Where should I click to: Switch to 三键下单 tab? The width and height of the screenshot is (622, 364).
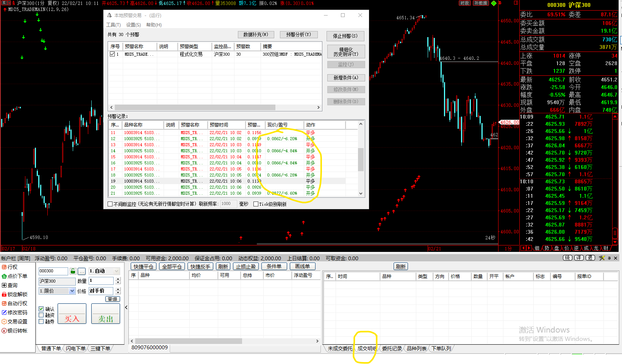pos(100,348)
